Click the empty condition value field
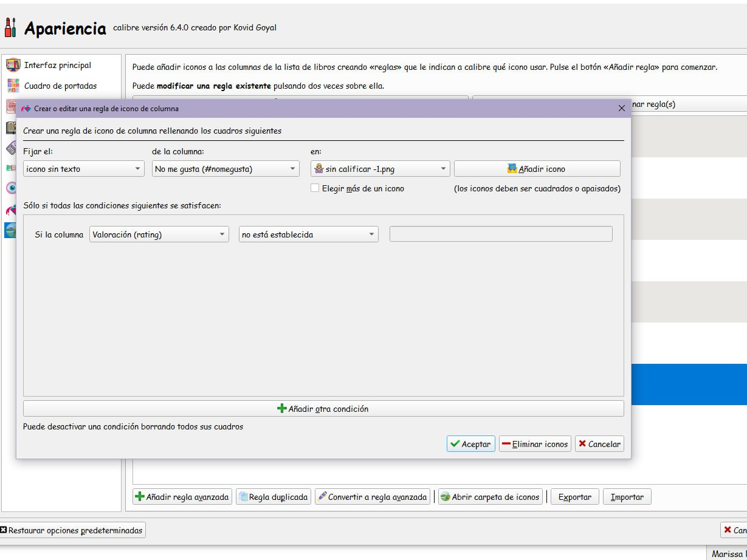 (501, 234)
